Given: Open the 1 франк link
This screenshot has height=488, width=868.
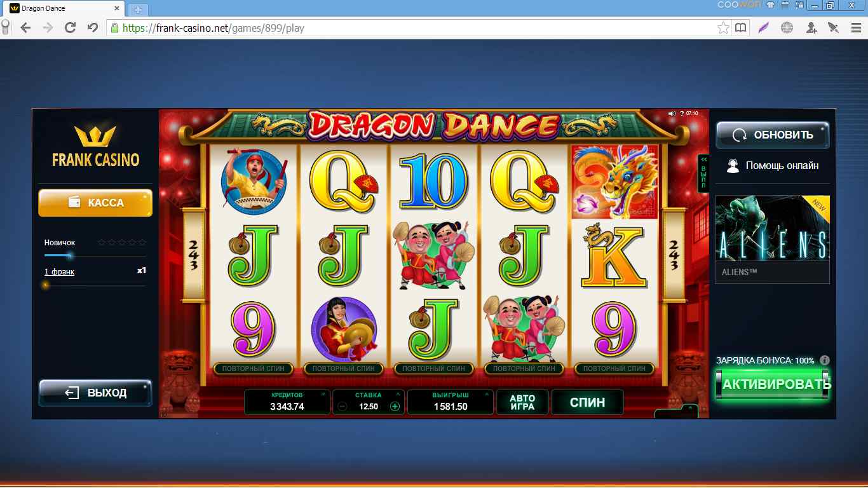Looking at the screenshot, I should [x=59, y=272].
